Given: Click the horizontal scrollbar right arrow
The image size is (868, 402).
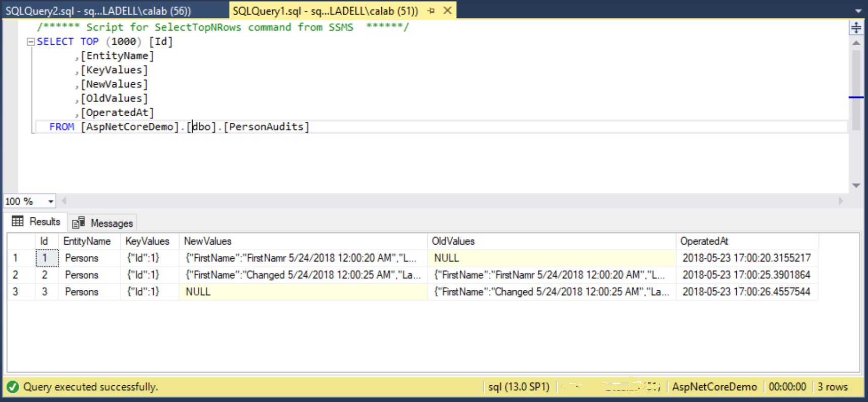Looking at the screenshot, I should coord(841,201).
